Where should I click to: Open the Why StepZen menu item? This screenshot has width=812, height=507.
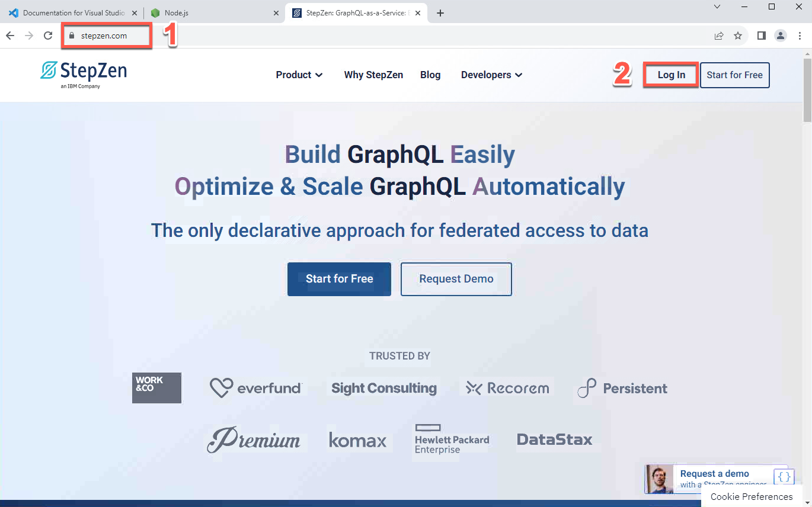pyautogui.click(x=373, y=75)
